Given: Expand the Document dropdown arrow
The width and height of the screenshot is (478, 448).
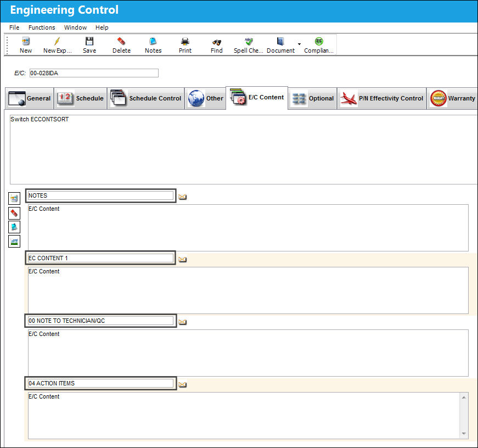Looking at the screenshot, I should pyautogui.click(x=299, y=44).
